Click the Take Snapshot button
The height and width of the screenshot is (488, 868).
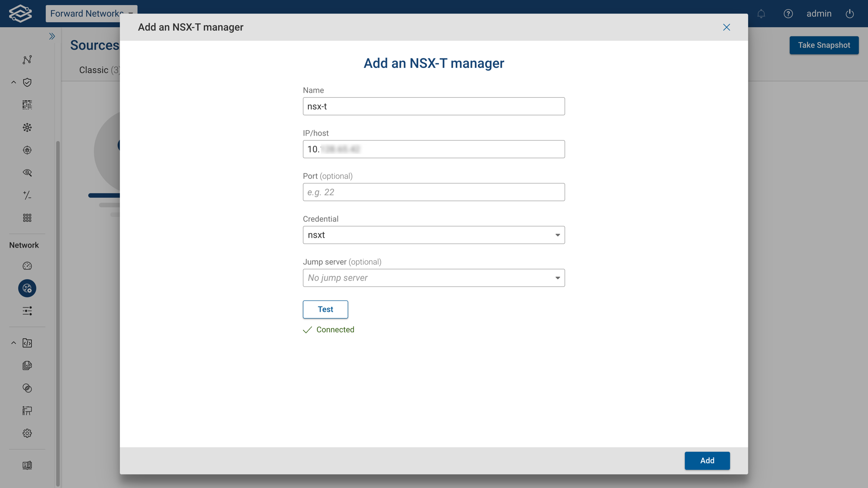tap(824, 45)
